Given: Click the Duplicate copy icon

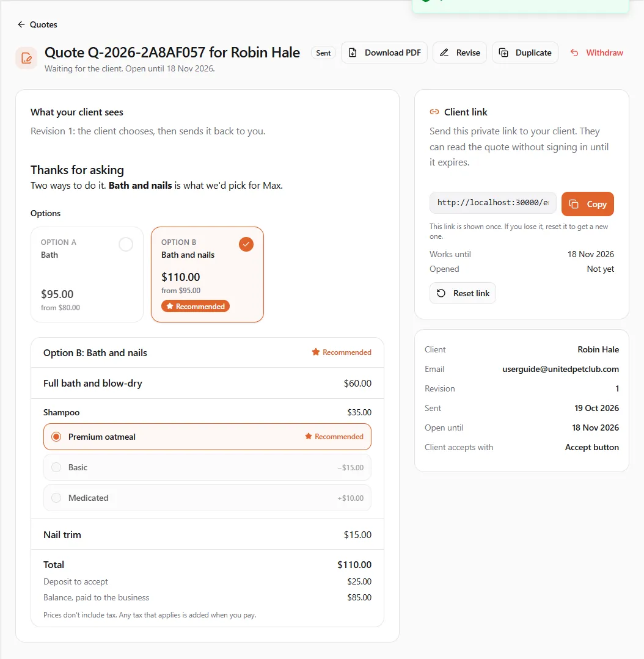Looking at the screenshot, I should [x=503, y=53].
